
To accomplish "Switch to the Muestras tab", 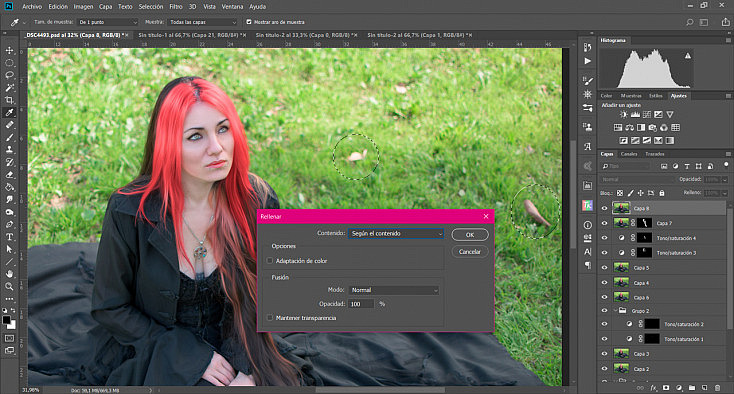I will [x=631, y=96].
